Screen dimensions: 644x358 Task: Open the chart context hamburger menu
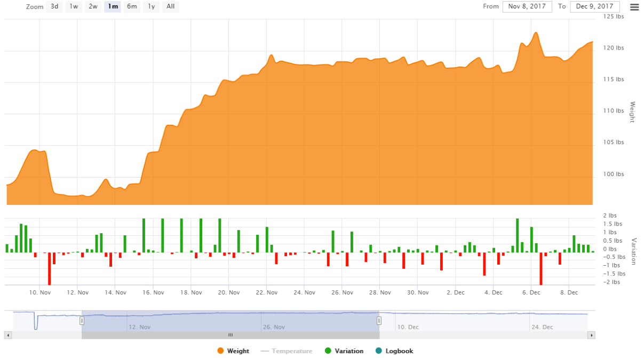634,7
